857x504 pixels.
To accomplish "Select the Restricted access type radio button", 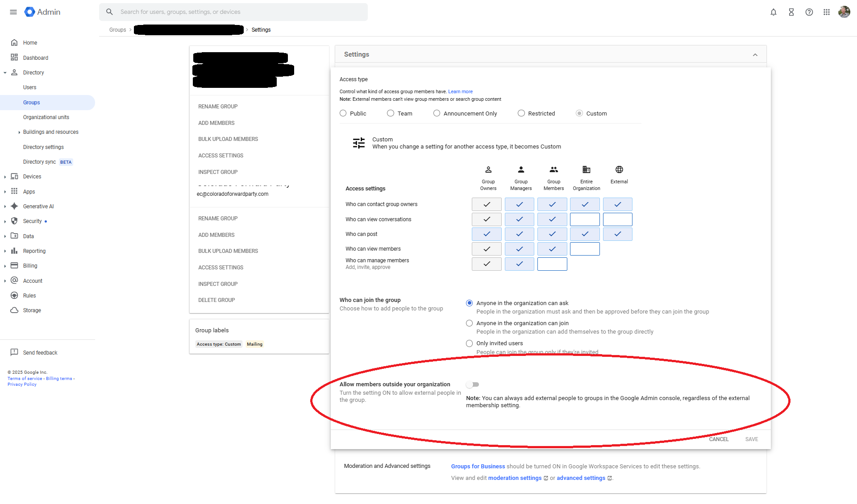I will (x=521, y=113).
